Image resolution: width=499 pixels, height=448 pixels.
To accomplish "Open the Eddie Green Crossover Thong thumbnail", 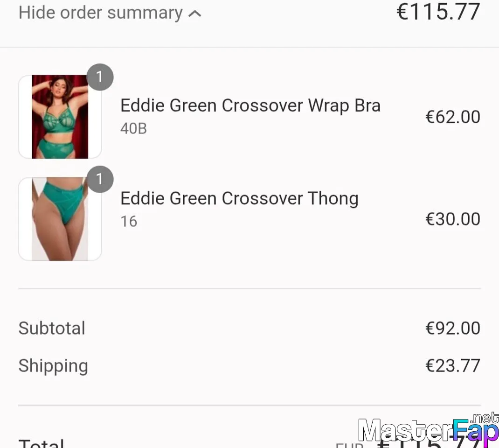I will click(60, 219).
